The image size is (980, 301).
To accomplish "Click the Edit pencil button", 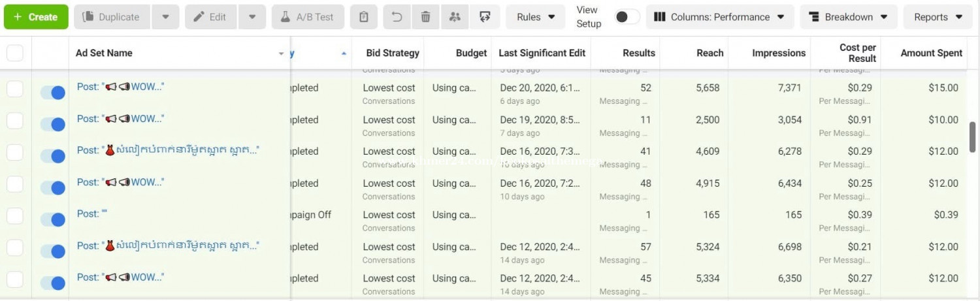I will pyautogui.click(x=210, y=17).
